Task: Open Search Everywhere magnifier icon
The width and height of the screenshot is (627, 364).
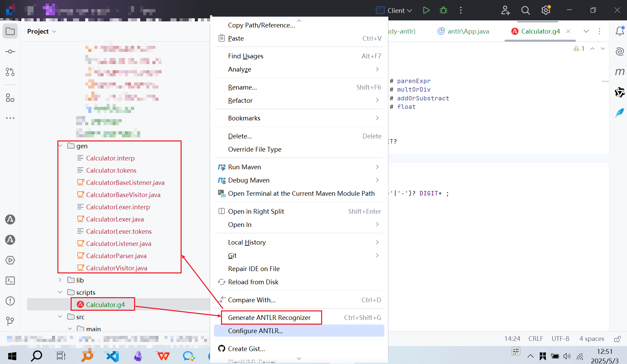Action: [x=525, y=10]
